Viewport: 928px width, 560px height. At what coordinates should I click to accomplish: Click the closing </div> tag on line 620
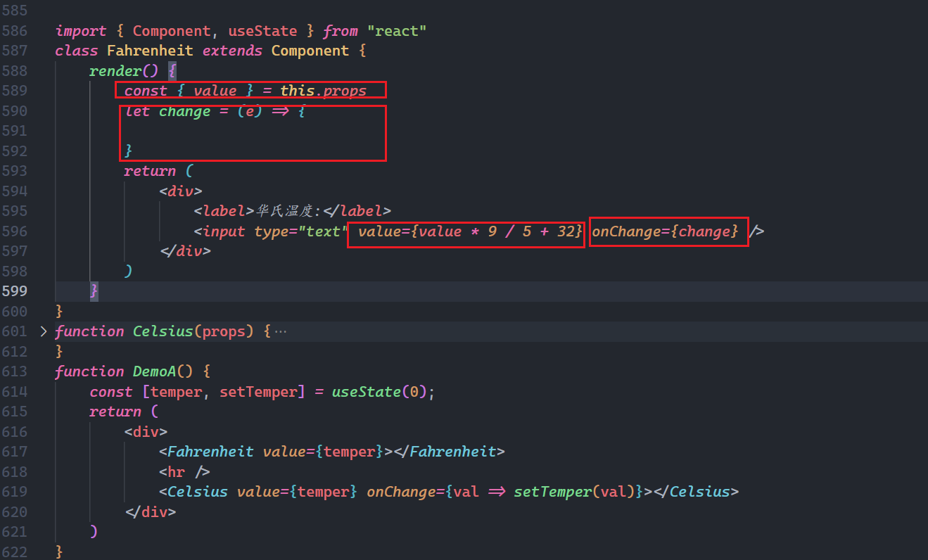pos(150,511)
